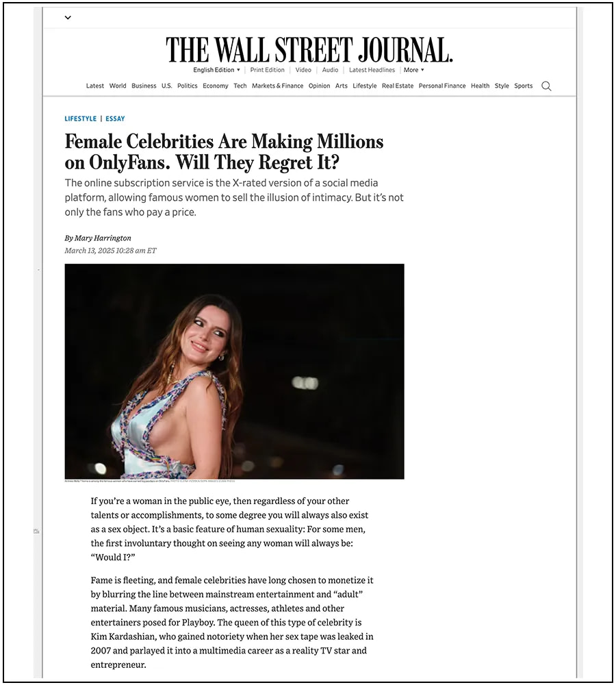Open the Business section
The width and height of the screenshot is (616, 685).
click(x=144, y=86)
